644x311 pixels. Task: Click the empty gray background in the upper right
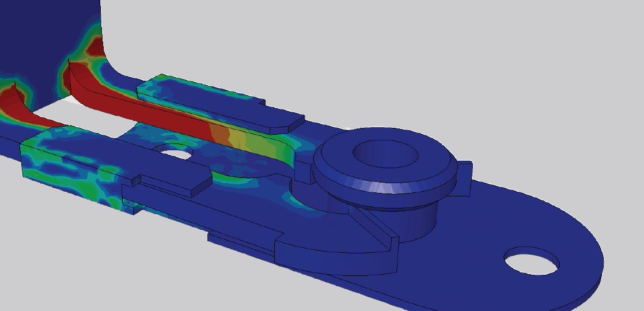[518, 58]
